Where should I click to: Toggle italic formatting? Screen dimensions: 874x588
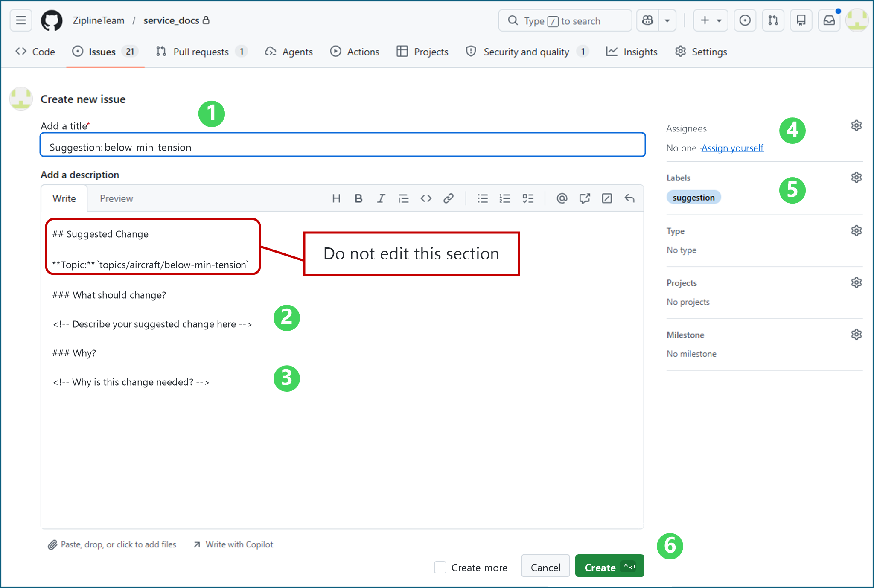point(381,198)
